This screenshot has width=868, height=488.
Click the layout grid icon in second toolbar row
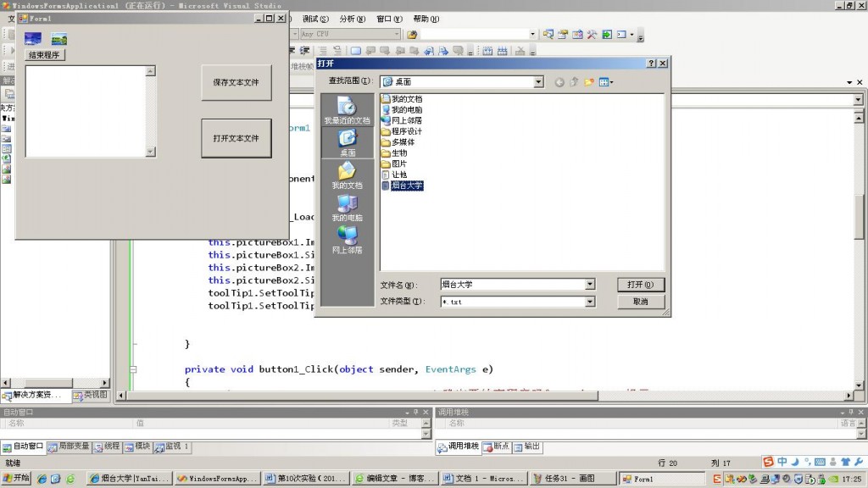tap(487, 51)
